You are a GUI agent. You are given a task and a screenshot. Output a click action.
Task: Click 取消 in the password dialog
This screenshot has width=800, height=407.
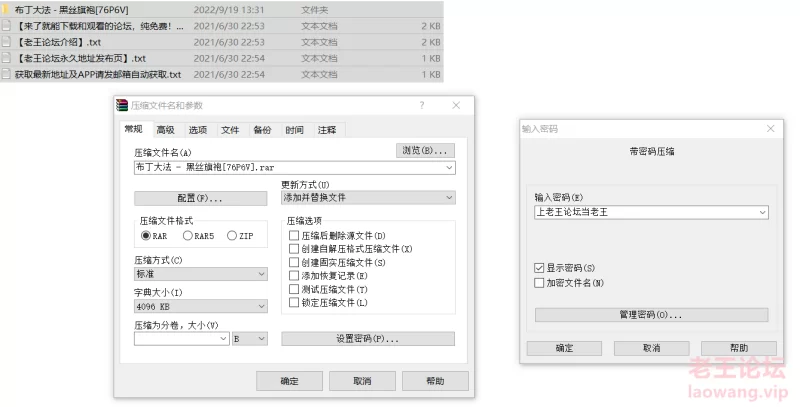click(x=652, y=348)
